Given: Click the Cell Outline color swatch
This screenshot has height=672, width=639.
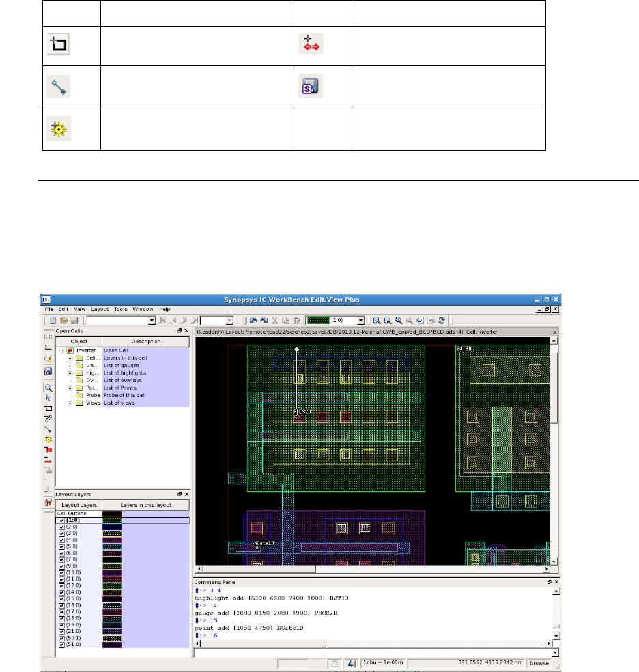Looking at the screenshot, I should tap(112, 514).
